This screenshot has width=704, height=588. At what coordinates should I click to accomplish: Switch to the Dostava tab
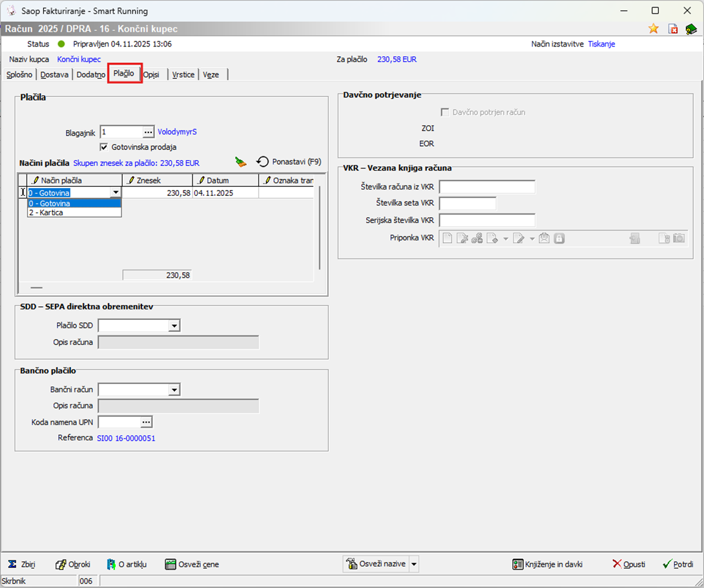[x=54, y=74]
